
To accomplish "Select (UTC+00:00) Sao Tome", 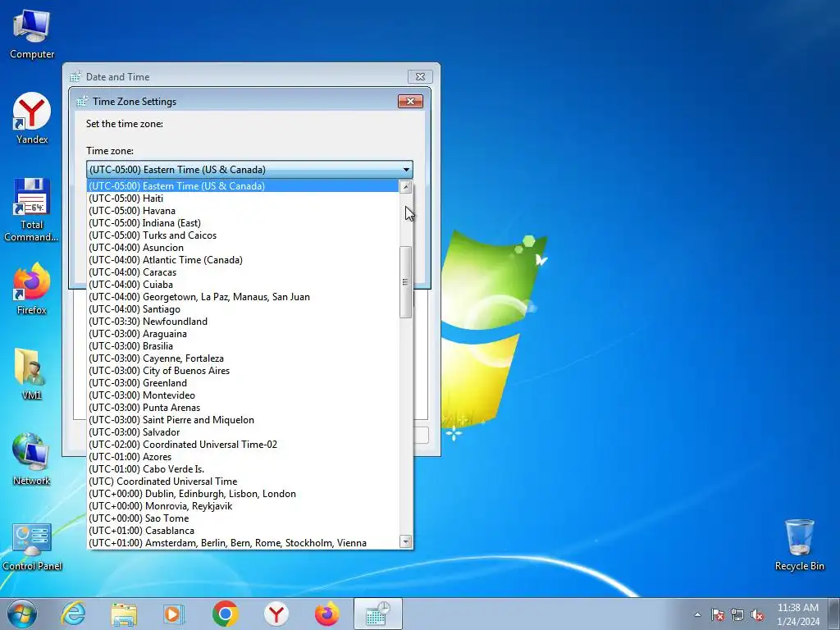I will click(243, 518).
